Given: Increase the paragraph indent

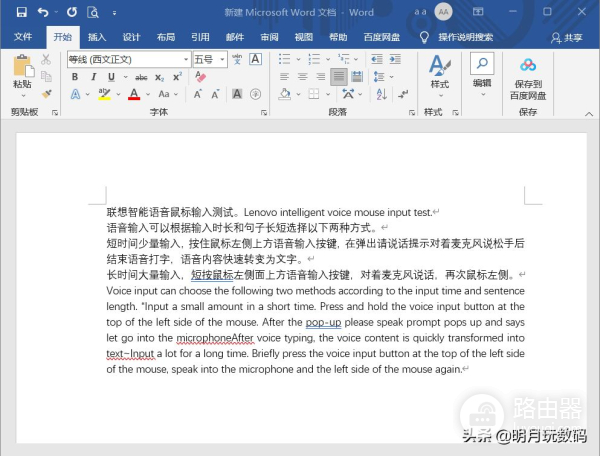Looking at the screenshot, I should pyautogui.click(x=395, y=59).
